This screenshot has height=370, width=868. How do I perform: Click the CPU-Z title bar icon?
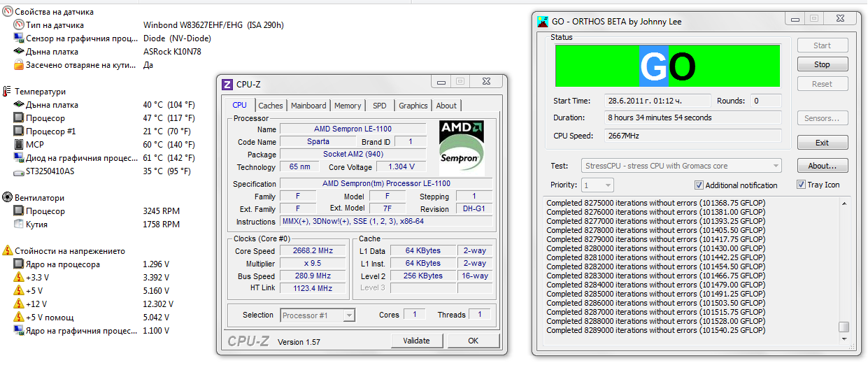pyautogui.click(x=227, y=85)
